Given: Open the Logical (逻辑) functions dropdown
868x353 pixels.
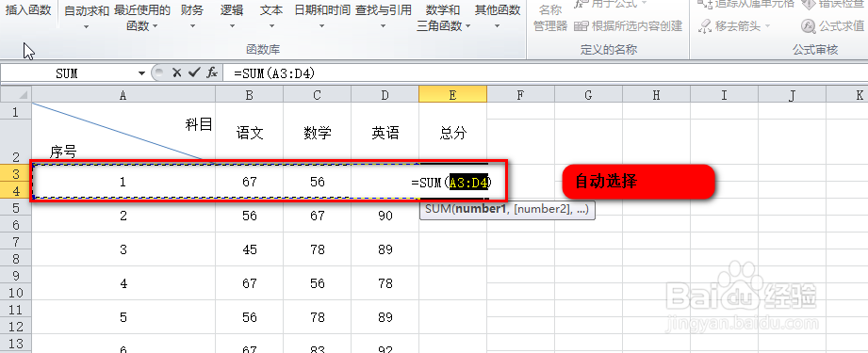Looking at the screenshot, I should (232, 17).
